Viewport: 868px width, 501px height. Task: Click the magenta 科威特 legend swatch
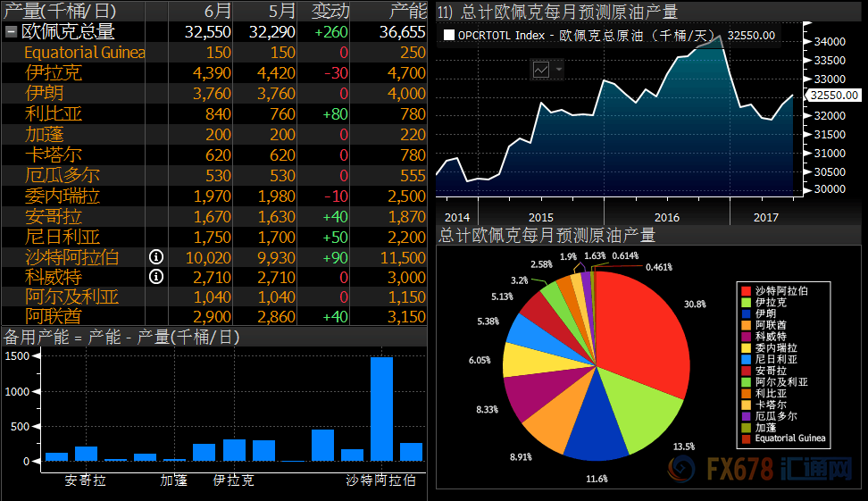747,337
